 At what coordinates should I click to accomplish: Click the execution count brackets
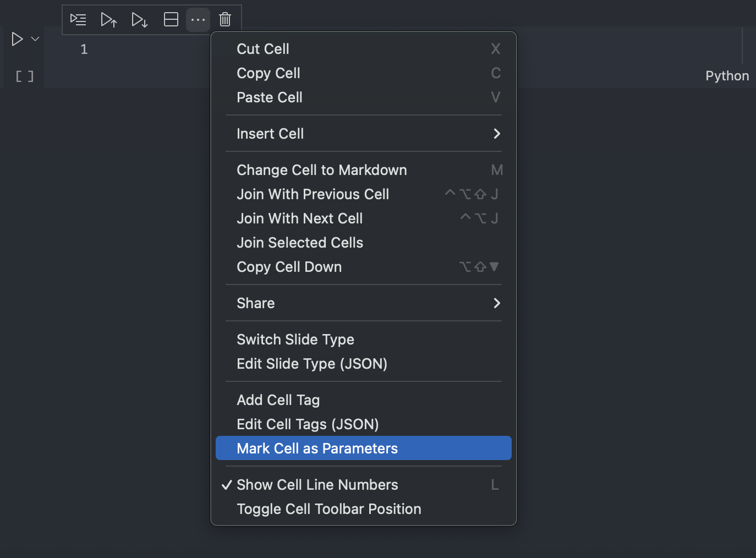25,76
